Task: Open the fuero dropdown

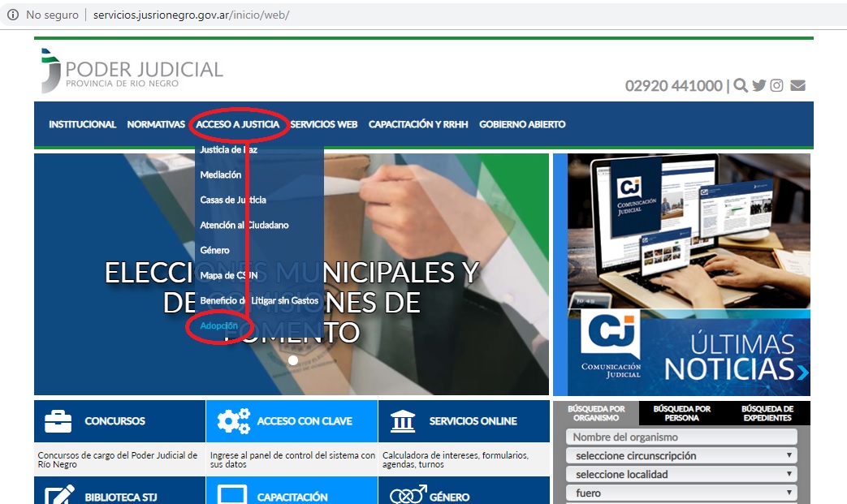Action: 681,492
